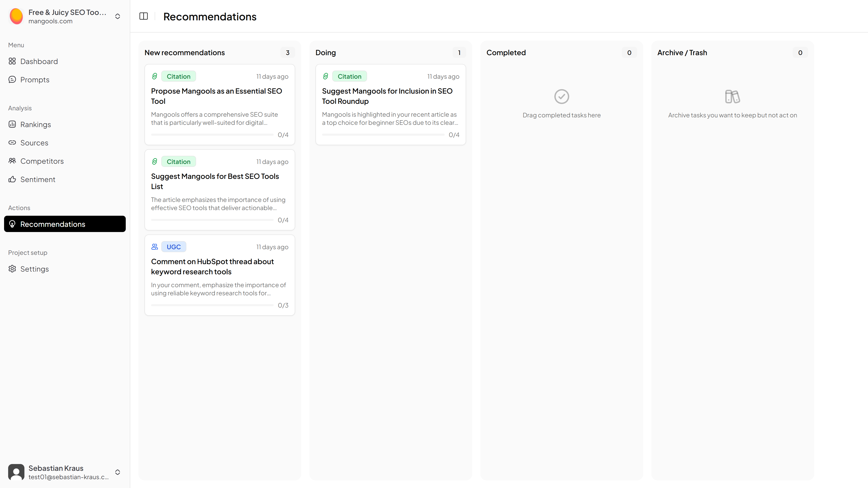Click progress bar on Best SEO Tools List card
The width and height of the screenshot is (868, 488).
(212, 220)
